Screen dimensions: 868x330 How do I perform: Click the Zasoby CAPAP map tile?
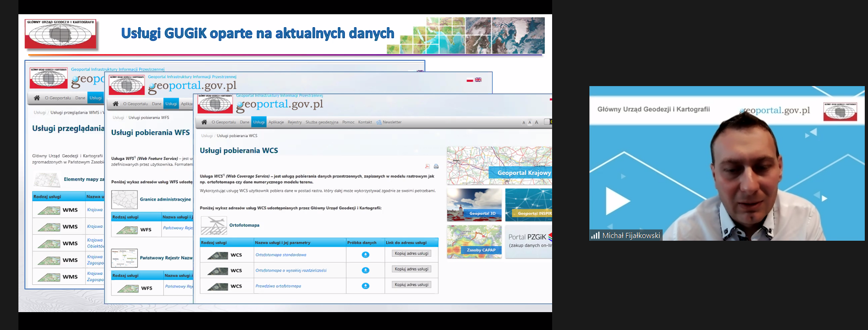tap(474, 242)
